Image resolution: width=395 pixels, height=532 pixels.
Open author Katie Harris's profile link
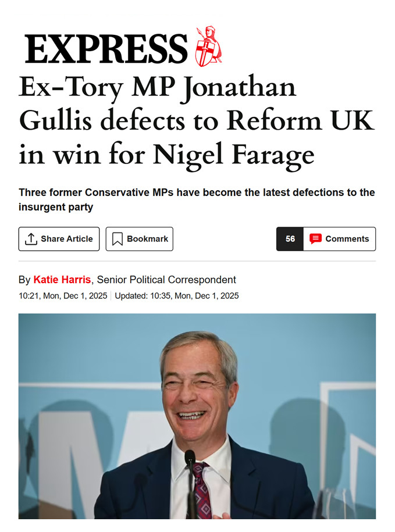(x=62, y=280)
